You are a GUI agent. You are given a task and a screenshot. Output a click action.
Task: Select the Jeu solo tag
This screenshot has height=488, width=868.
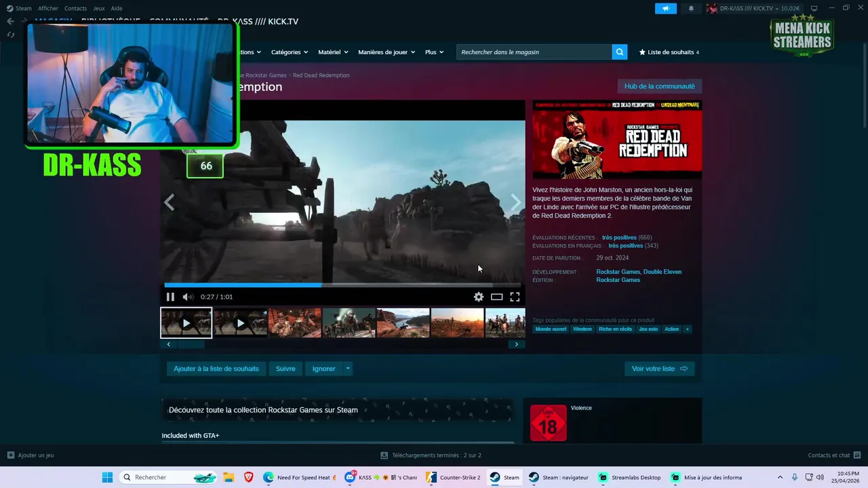pyautogui.click(x=648, y=329)
